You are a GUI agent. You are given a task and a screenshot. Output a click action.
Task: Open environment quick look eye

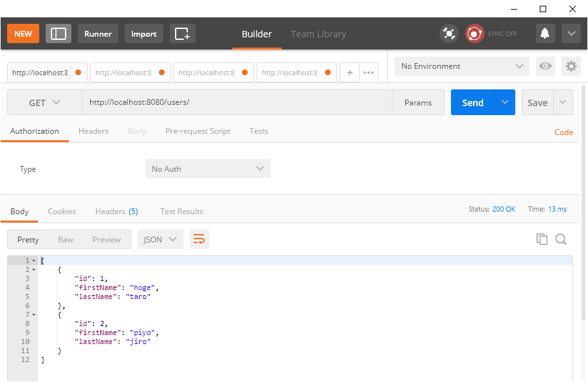(546, 66)
